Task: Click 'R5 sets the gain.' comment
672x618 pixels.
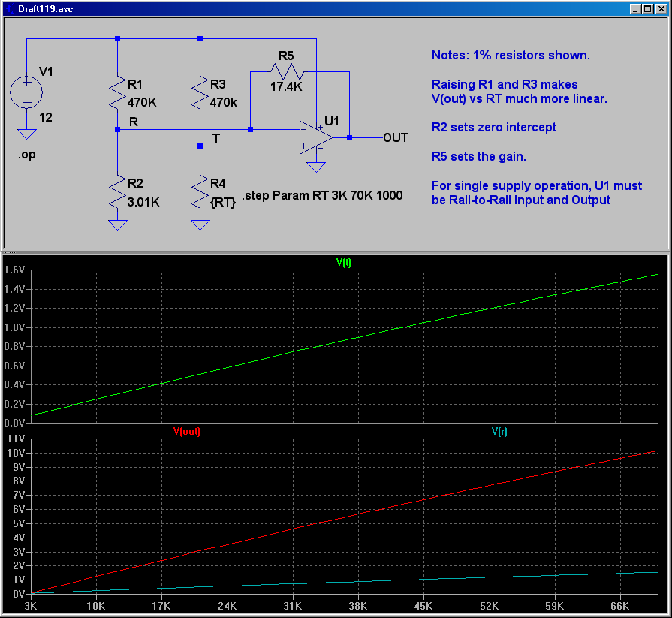Action: point(479,156)
